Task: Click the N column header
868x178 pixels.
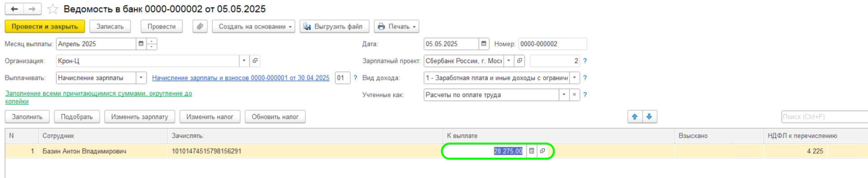Action: 22,136
